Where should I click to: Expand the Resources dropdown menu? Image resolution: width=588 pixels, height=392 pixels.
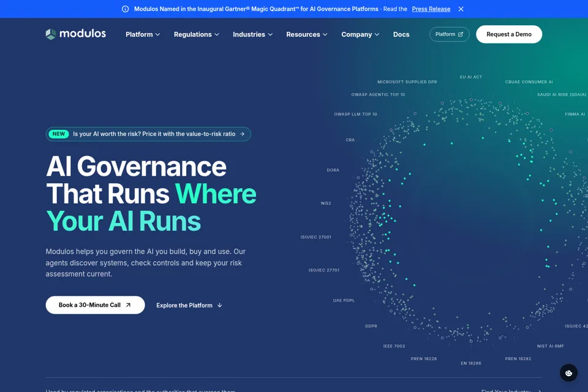(x=307, y=34)
